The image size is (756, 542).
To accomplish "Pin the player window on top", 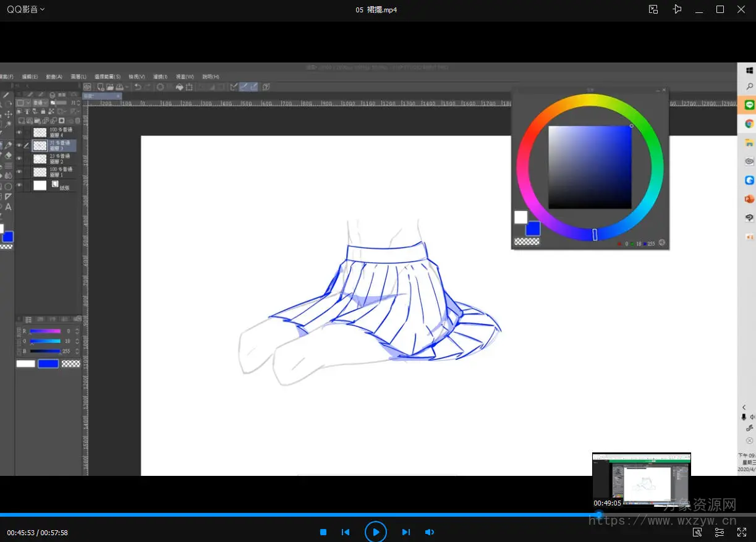I will click(x=677, y=9).
